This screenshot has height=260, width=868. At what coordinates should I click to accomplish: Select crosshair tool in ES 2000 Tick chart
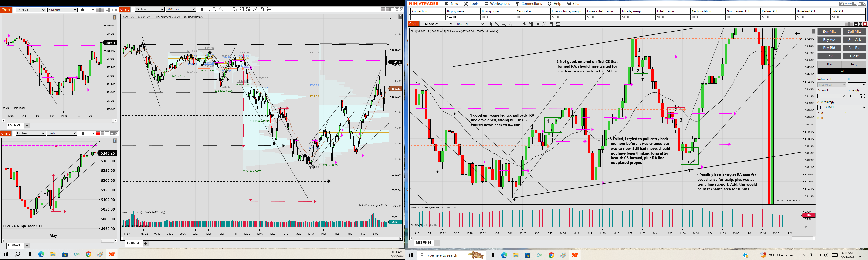(x=228, y=9)
